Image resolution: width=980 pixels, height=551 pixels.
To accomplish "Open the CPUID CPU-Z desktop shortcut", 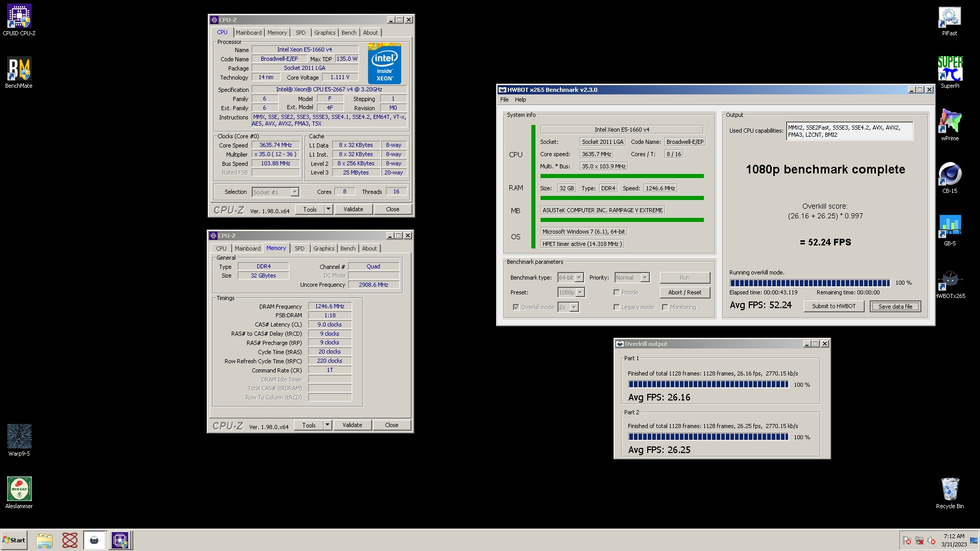I will click(19, 19).
